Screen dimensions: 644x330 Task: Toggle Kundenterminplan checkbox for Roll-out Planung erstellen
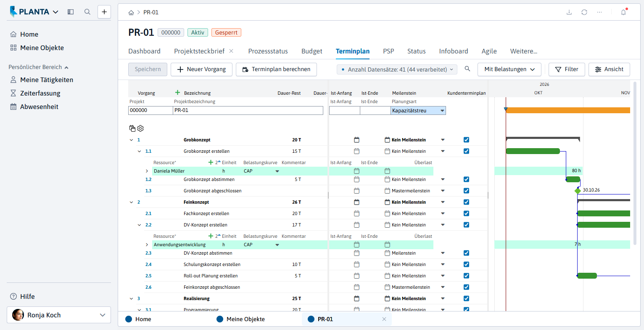point(466,276)
